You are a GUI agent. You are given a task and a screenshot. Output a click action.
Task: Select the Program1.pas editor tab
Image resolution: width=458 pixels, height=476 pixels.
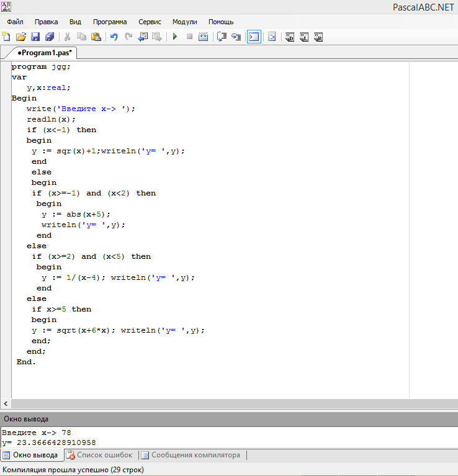pyautogui.click(x=45, y=53)
